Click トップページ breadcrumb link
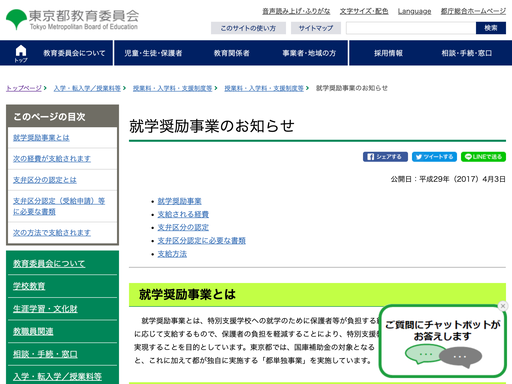This screenshot has height=384, width=512. tap(24, 88)
